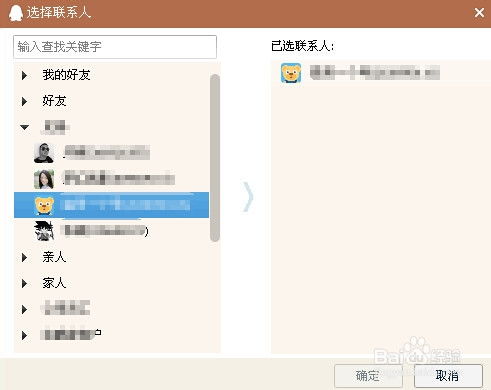Collapse the expanded blurred contact group
This screenshot has width=491, height=390.
[24, 127]
